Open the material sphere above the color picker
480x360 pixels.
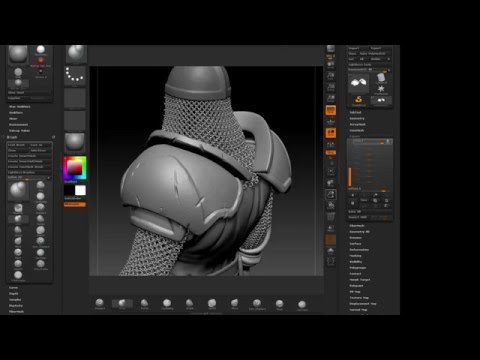[x=75, y=142]
